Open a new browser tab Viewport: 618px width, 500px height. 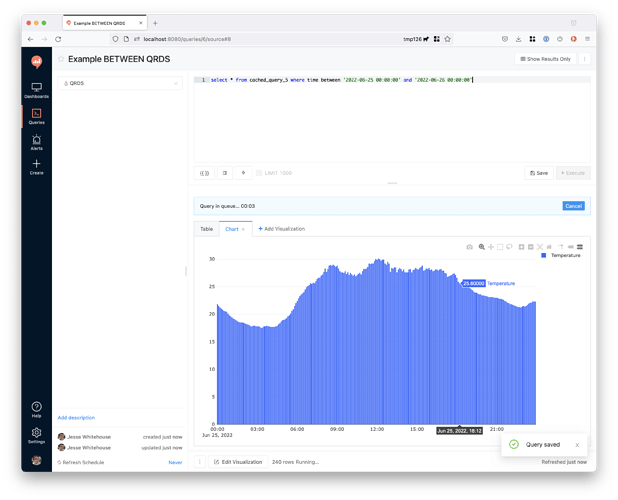(155, 23)
